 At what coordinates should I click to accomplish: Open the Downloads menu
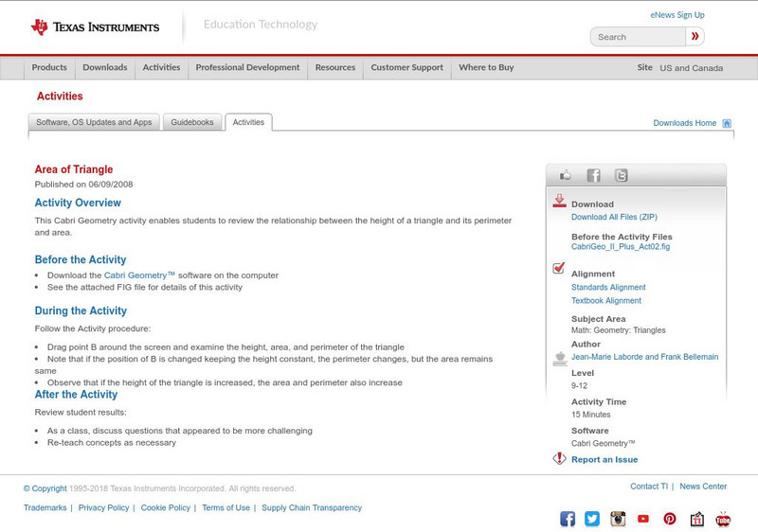105,67
